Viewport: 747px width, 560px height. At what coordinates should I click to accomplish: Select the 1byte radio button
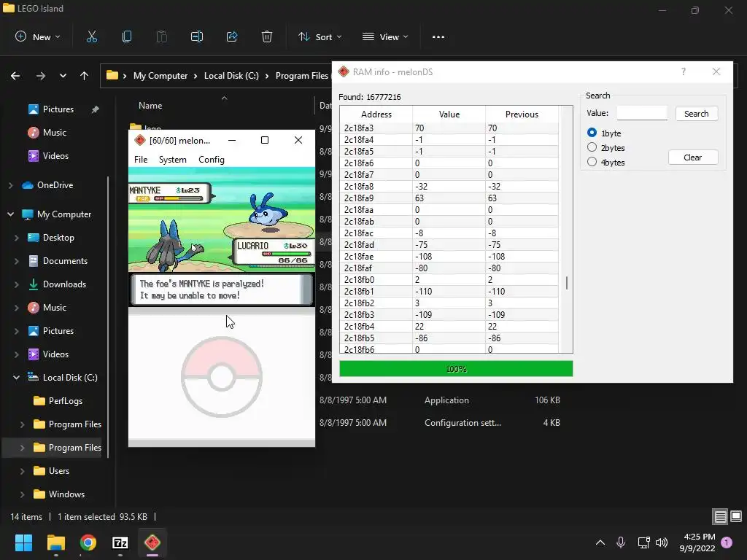click(x=592, y=133)
